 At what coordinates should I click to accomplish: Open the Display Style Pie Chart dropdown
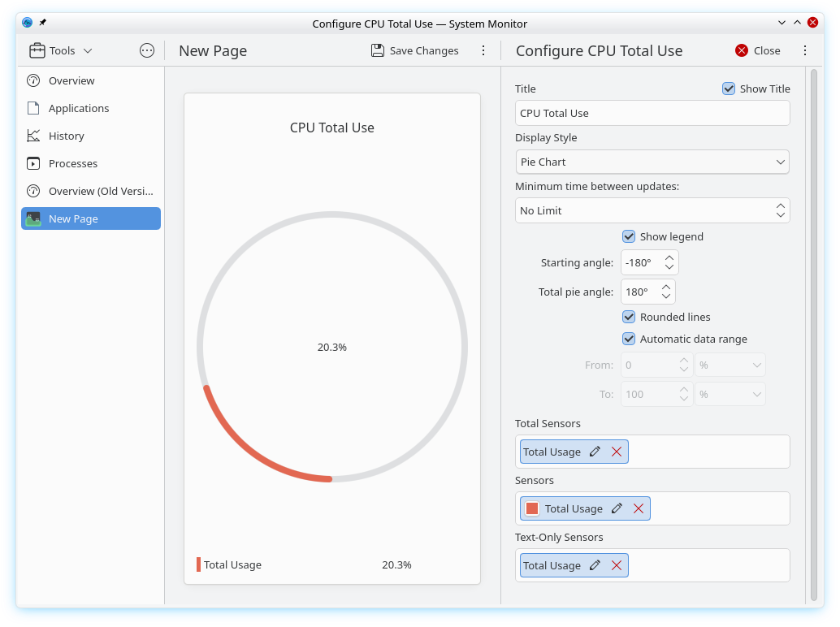click(652, 162)
